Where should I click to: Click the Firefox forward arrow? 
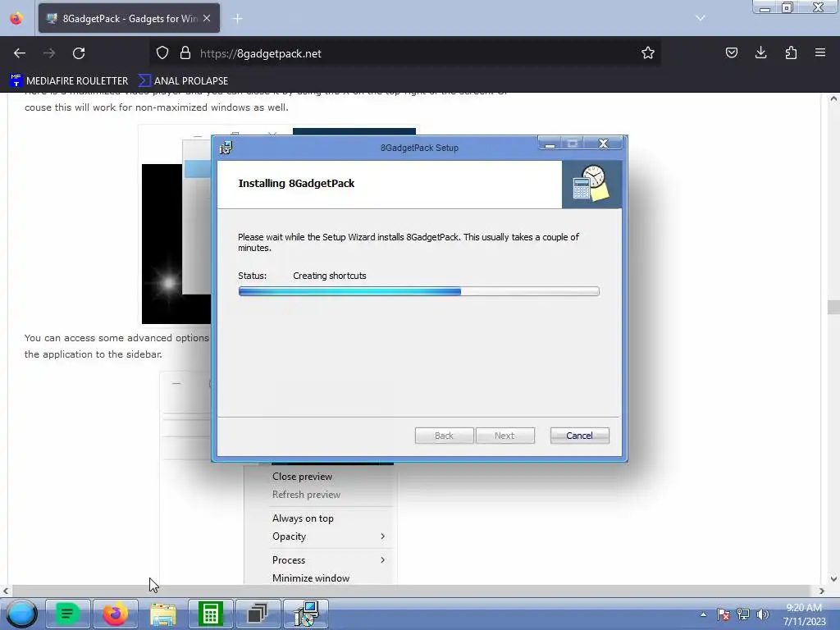(49, 53)
